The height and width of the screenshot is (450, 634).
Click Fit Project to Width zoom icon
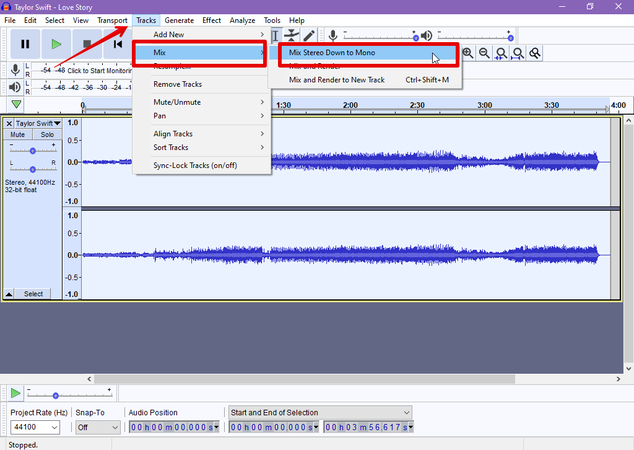pos(518,53)
